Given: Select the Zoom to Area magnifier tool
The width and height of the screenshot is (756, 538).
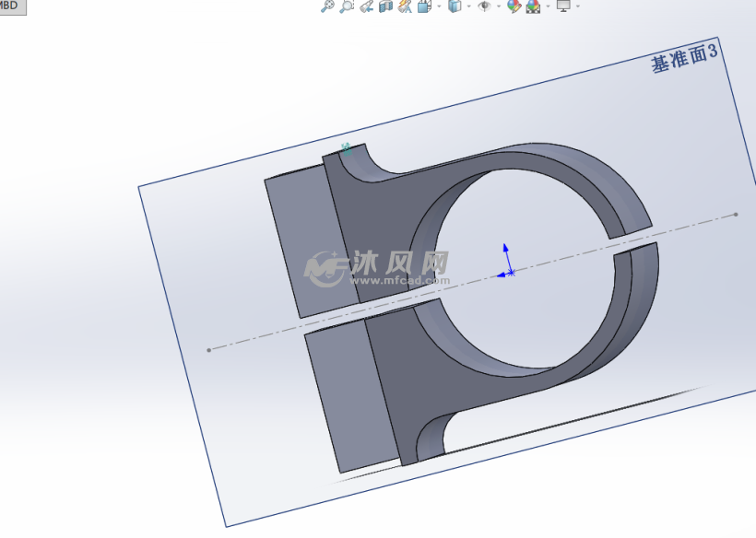Looking at the screenshot, I should [347, 6].
